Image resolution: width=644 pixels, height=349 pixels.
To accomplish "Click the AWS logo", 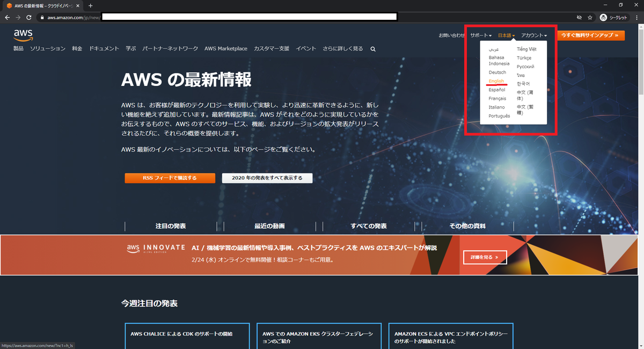I will coord(24,35).
